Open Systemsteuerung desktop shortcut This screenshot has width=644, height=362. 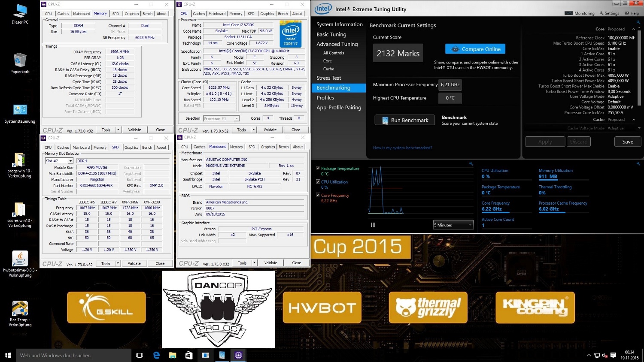point(20,113)
